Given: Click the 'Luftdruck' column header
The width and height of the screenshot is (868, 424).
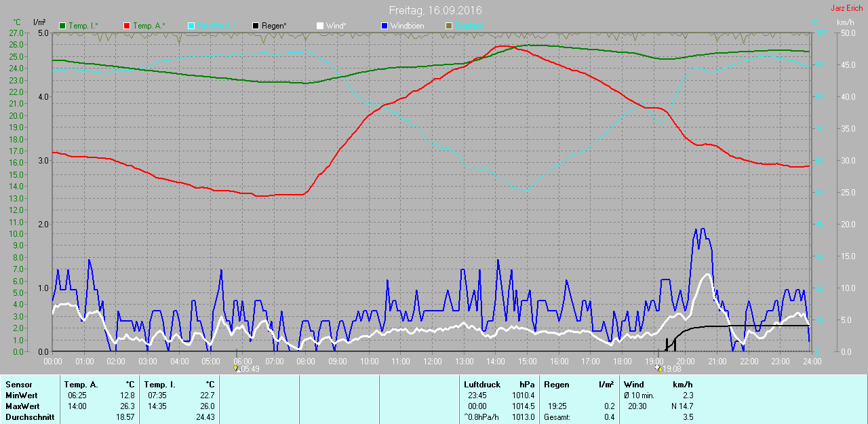Looking at the screenshot, I should click(481, 385).
